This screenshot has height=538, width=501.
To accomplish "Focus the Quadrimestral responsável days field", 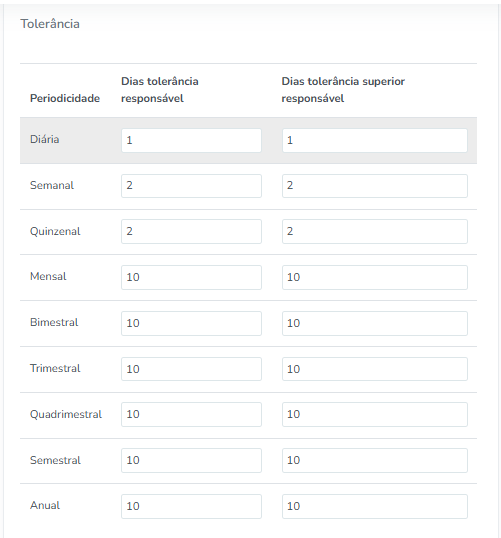I will pyautogui.click(x=191, y=414).
